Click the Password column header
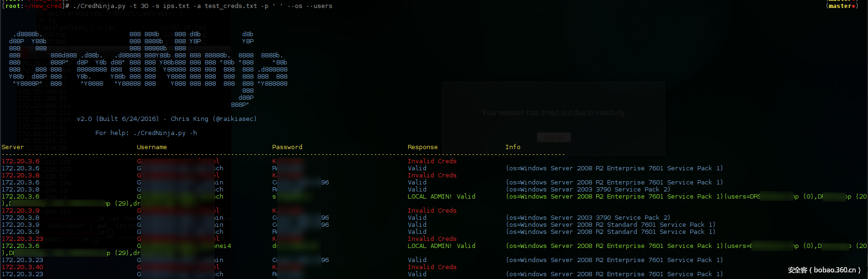Screen dimensions: 868x279 287,147
